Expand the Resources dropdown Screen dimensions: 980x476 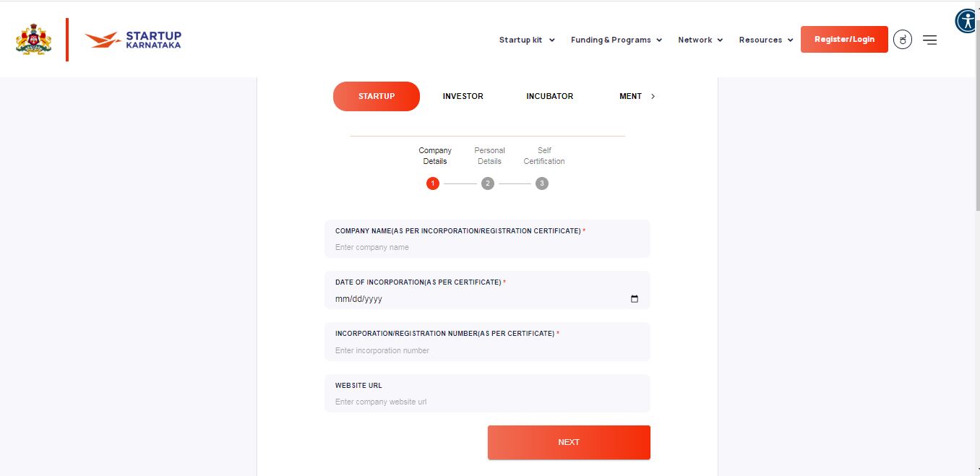point(766,40)
